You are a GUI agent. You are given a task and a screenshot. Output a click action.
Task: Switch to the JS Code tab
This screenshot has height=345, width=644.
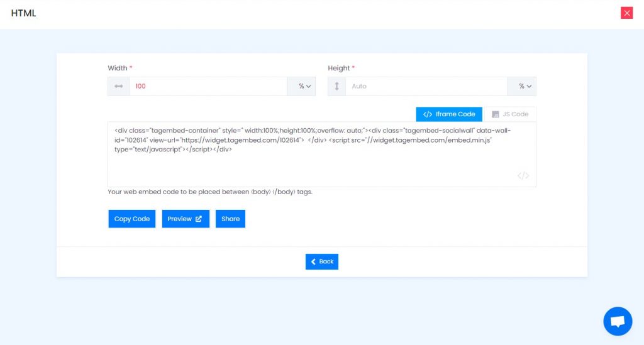point(509,114)
